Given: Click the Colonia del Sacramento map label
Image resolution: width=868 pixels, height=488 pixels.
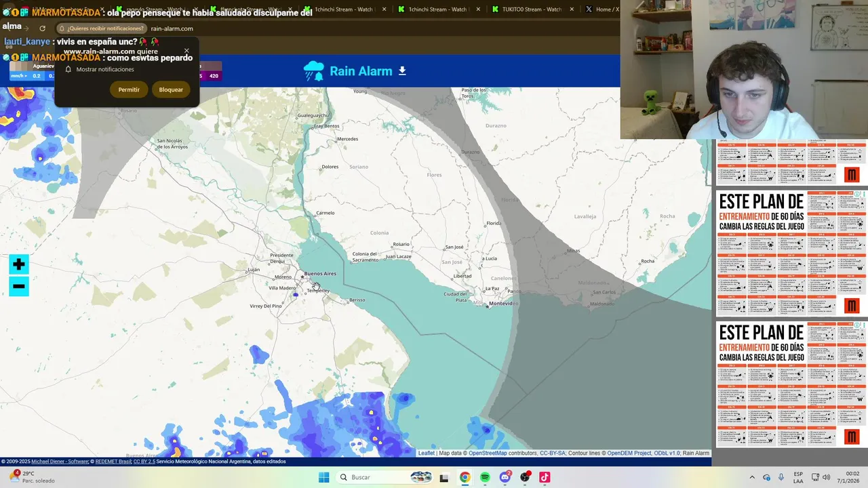Looking at the screenshot, I should coord(366,257).
